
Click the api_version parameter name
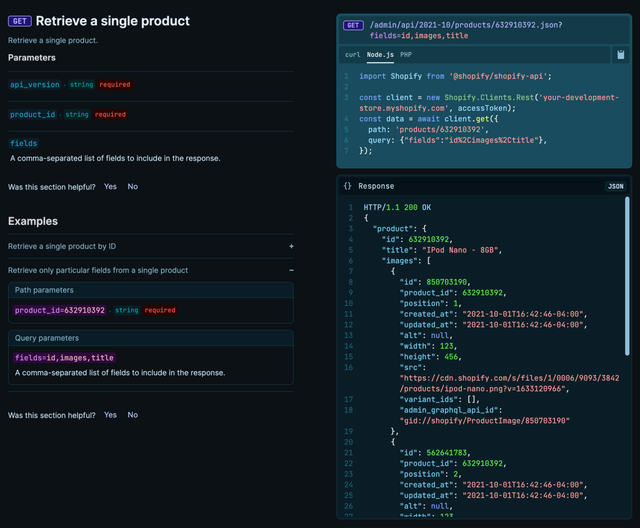[35, 85]
